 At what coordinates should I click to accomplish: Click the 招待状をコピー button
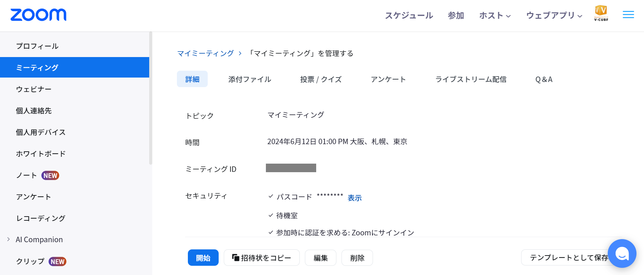click(262, 258)
